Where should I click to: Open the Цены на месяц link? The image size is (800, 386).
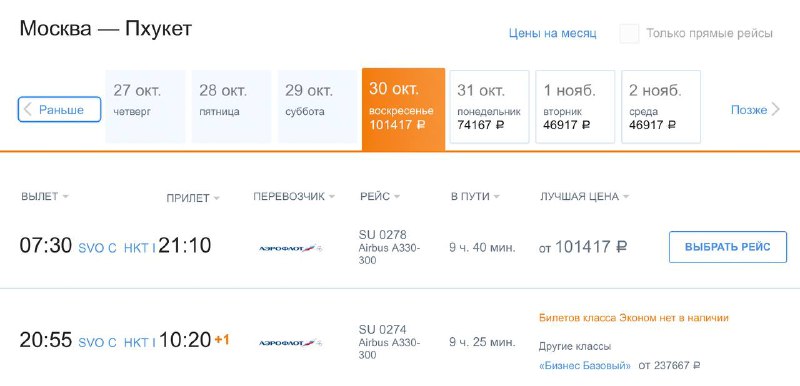point(553,34)
